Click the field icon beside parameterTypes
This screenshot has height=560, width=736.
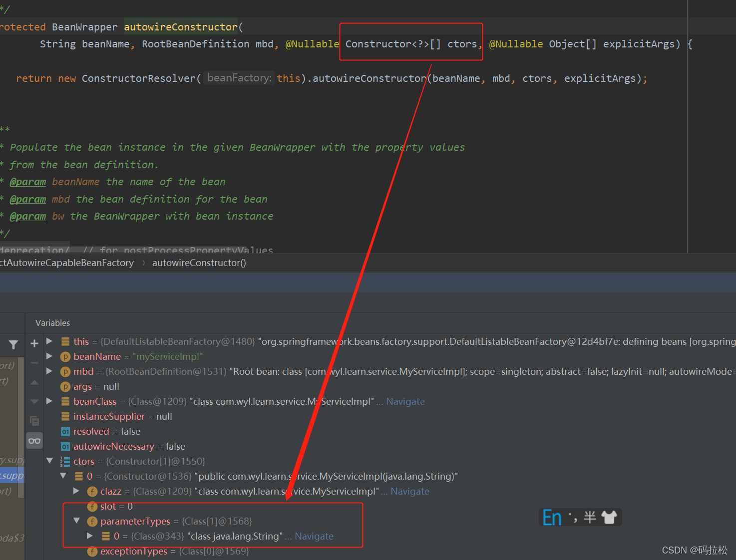(92, 522)
